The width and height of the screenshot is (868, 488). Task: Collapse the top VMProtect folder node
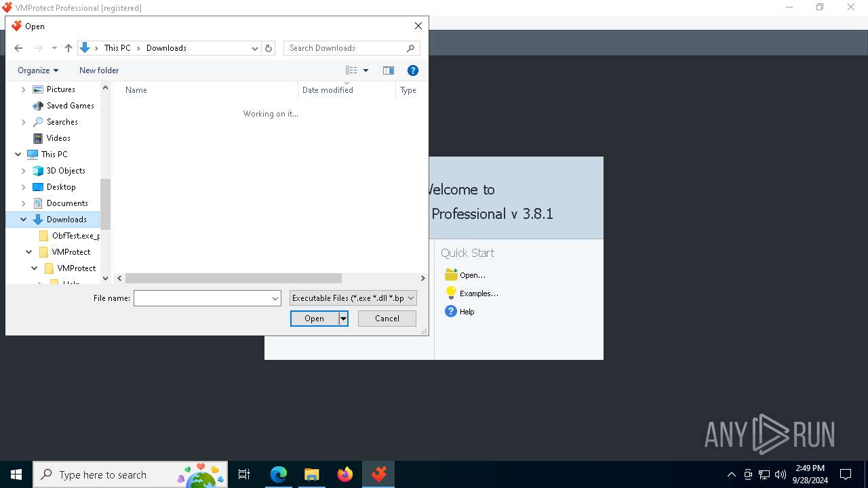(x=29, y=252)
